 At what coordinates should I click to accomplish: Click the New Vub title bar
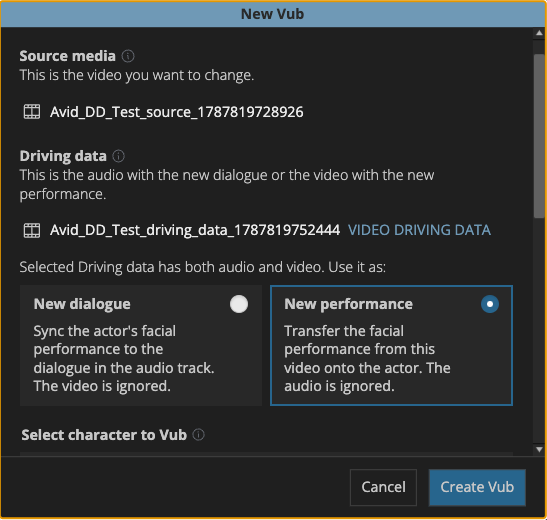point(273,14)
